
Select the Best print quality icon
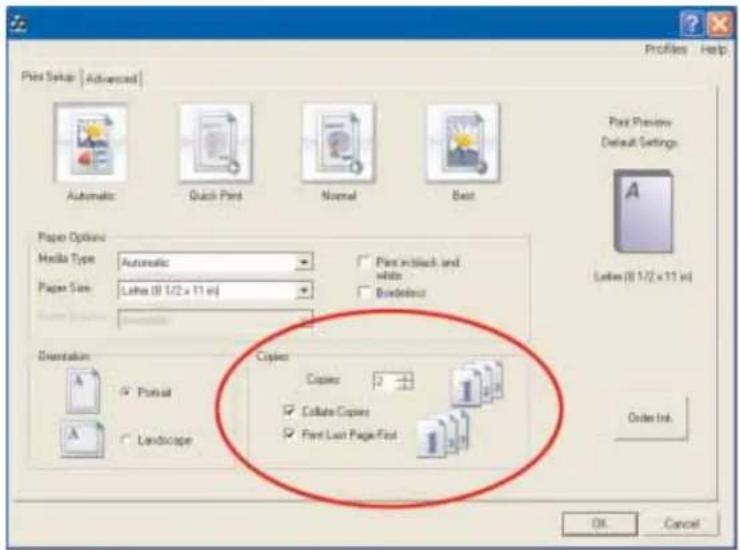coord(462,142)
